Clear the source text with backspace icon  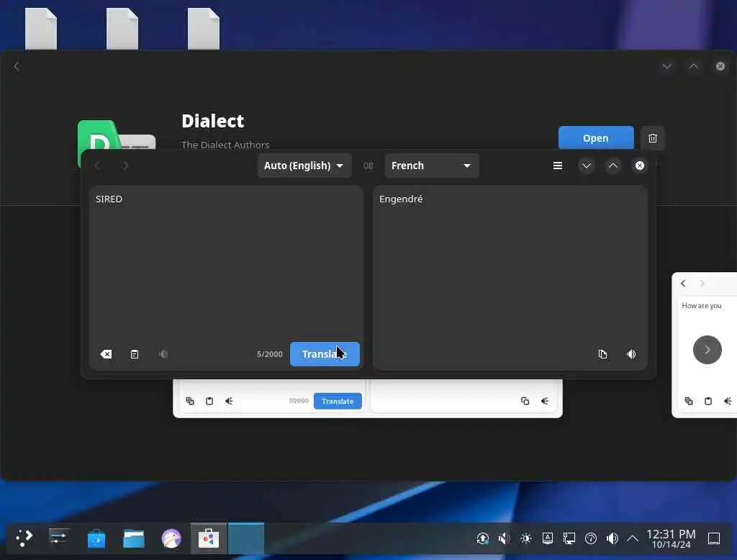tap(107, 354)
